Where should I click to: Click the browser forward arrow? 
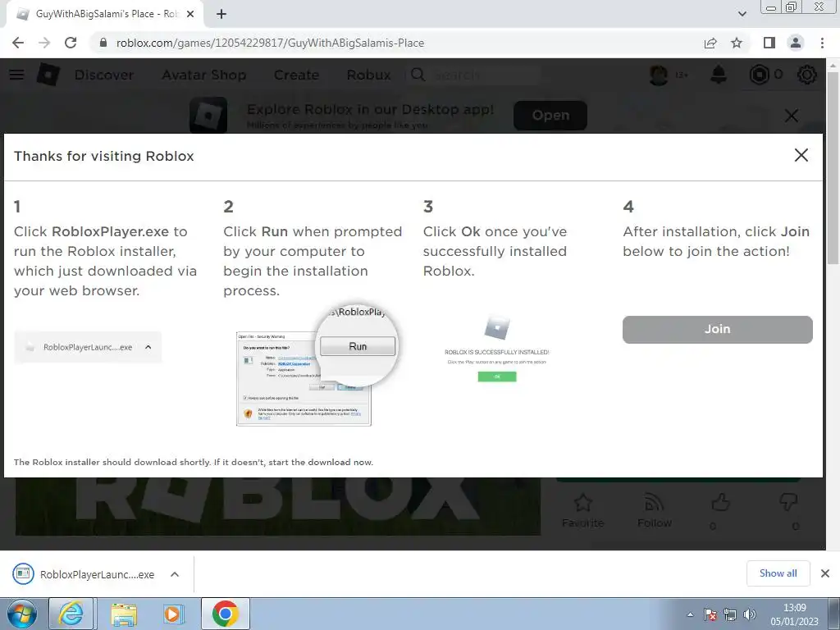coord(44,43)
